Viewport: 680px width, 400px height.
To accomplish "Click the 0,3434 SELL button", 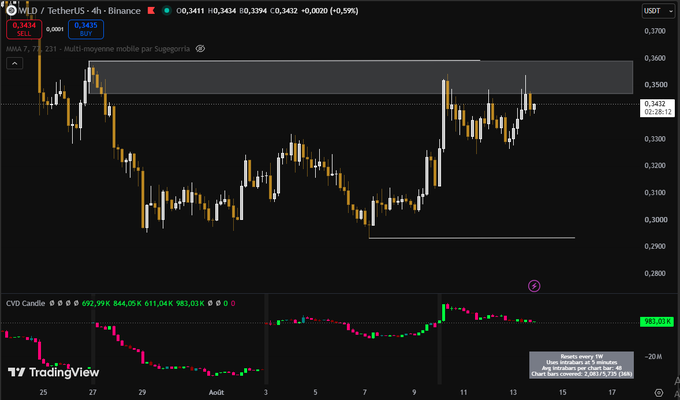I will coord(24,29).
